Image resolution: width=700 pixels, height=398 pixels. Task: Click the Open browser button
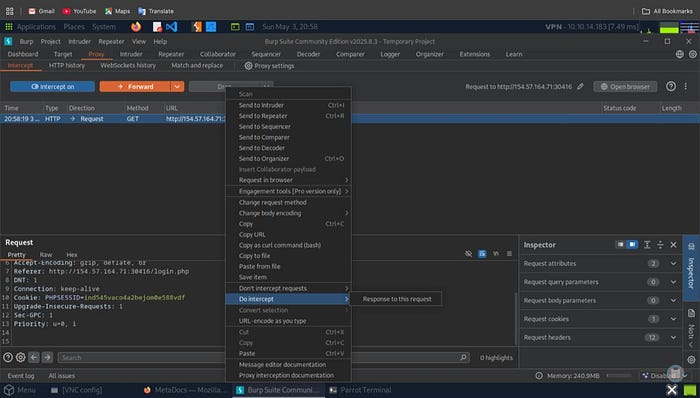click(x=625, y=87)
